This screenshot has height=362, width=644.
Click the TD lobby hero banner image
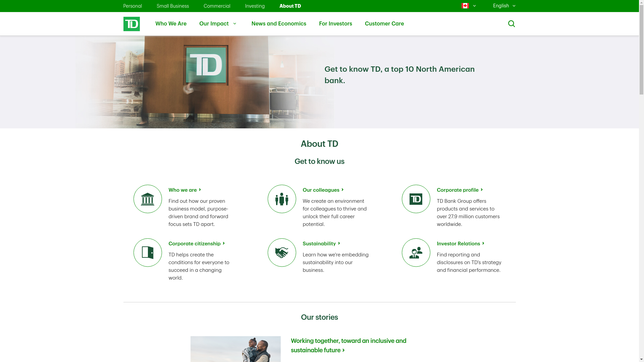[205, 82]
